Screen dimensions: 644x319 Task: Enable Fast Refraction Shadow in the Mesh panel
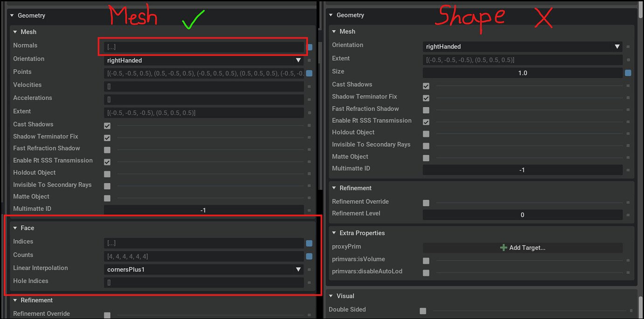pyautogui.click(x=107, y=149)
